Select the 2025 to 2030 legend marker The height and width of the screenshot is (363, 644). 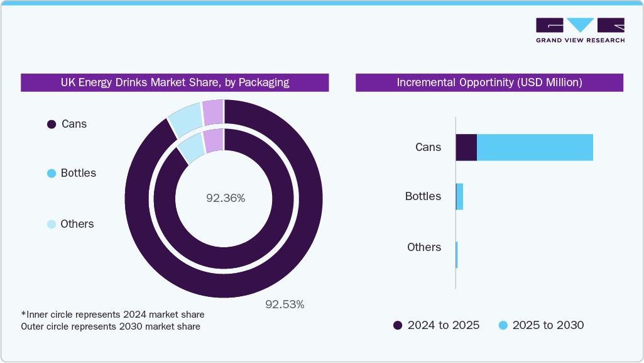(x=503, y=325)
